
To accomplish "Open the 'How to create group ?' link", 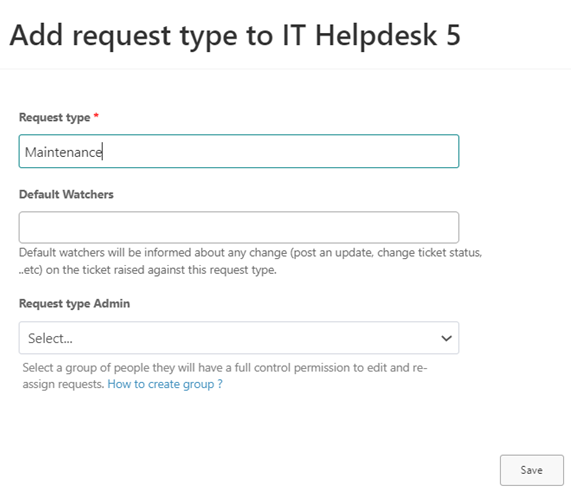I will tap(165, 384).
